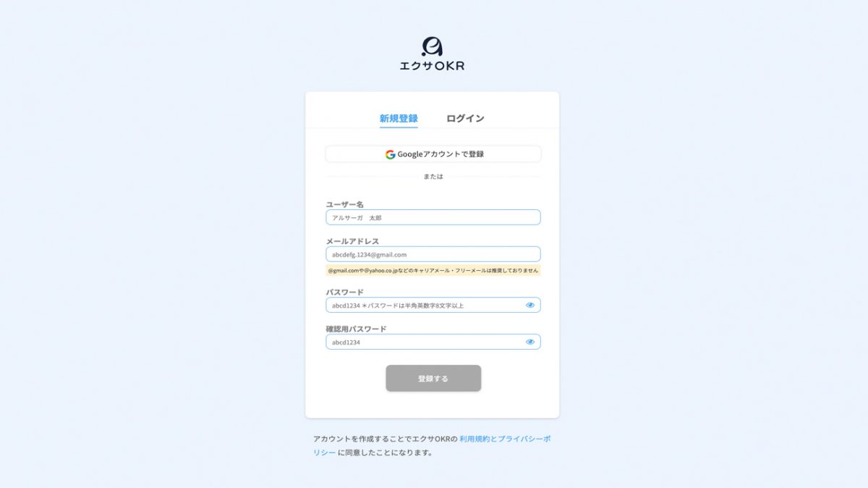
Task: Click the ユーザー名 field label
Action: [344, 204]
